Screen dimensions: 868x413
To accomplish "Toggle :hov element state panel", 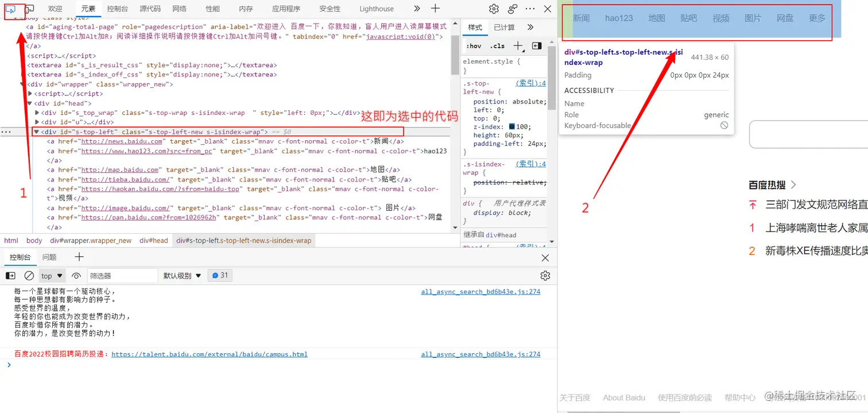I will tap(474, 46).
